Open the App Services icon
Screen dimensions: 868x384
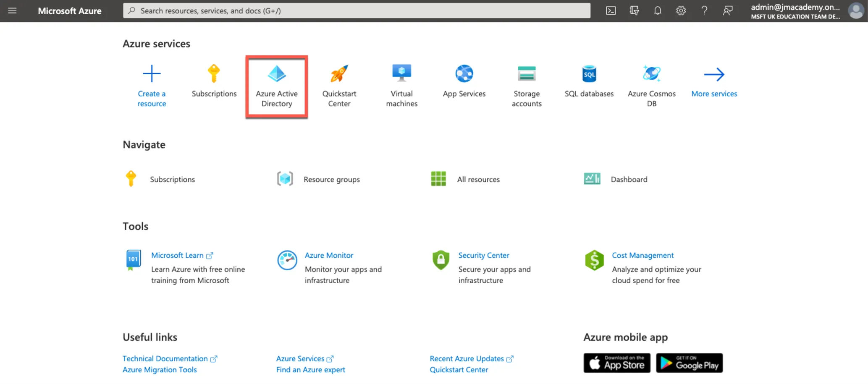[x=464, y=74]
